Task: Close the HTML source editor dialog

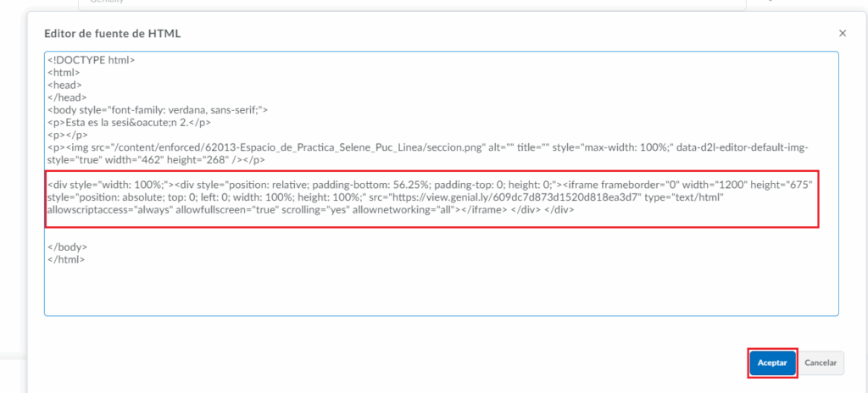Action: click(x=842, y=33)
